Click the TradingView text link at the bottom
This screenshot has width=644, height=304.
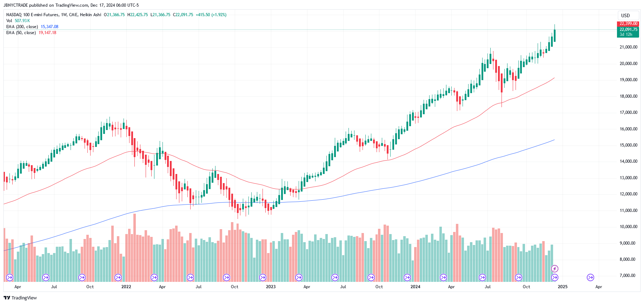(24, 298)
